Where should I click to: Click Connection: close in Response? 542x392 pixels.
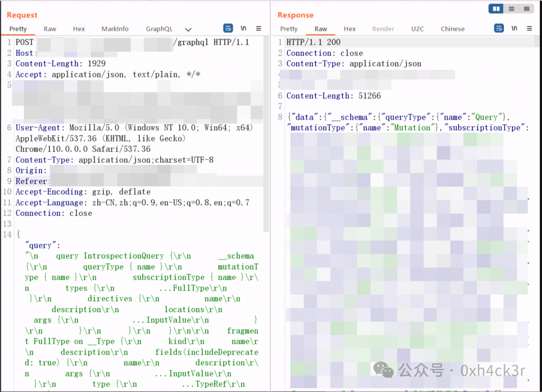pyautogui.click(x=325, y=53)
